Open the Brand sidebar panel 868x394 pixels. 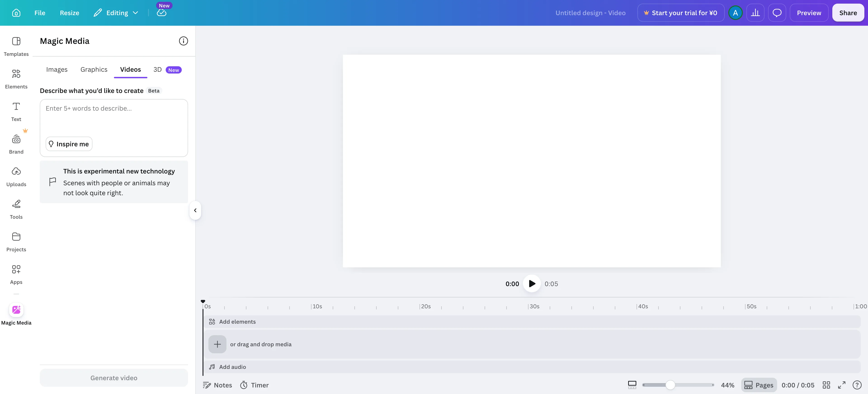16,144
